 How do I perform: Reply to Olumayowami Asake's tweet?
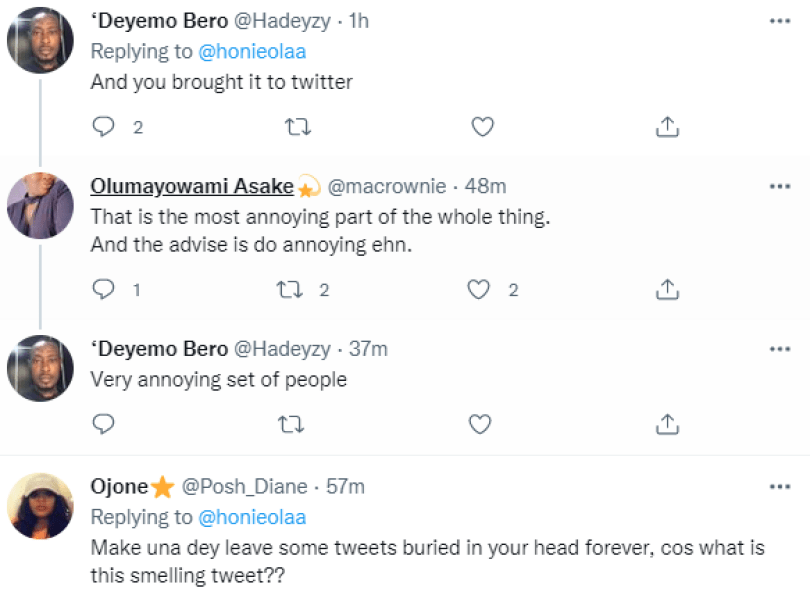pyautogui.click(x=104, y=290)
